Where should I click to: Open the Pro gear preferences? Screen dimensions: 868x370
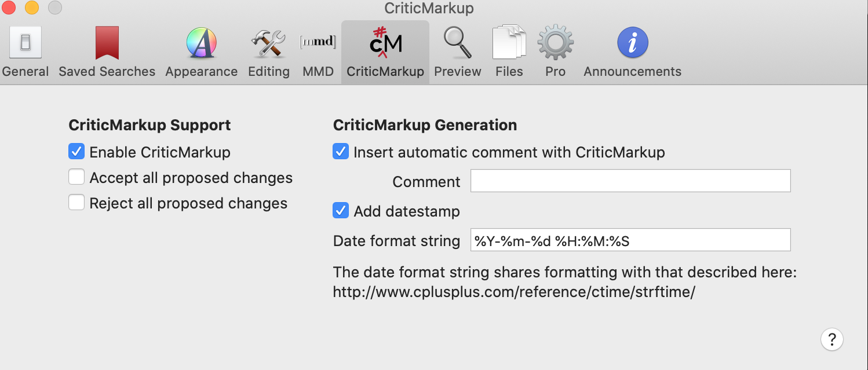click(555, 52)
